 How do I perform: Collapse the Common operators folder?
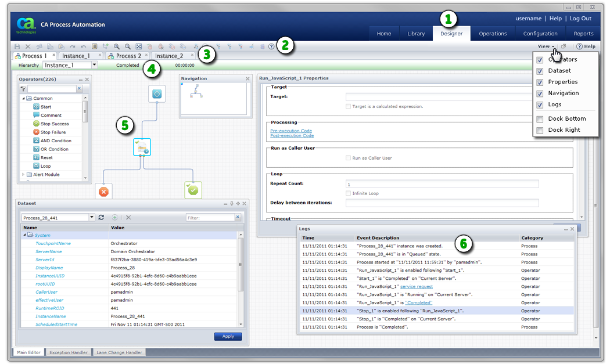pos(25,98)
